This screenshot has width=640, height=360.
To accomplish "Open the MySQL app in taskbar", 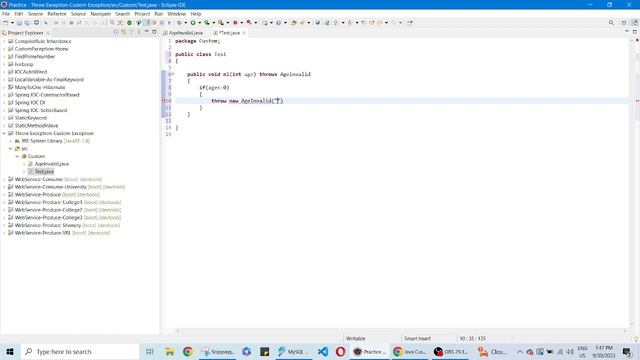I will 292,351.
